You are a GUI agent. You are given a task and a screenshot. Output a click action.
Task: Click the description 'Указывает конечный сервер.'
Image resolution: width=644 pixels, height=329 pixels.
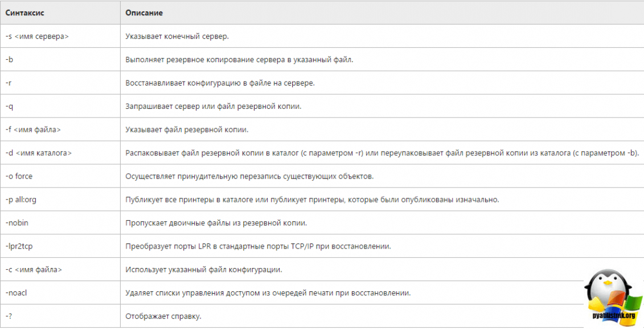[177, 36]
